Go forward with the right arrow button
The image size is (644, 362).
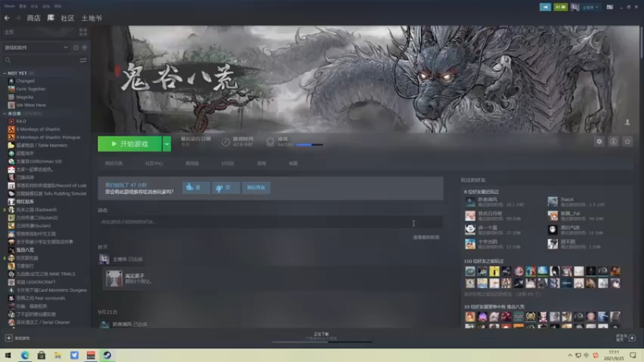18,18
